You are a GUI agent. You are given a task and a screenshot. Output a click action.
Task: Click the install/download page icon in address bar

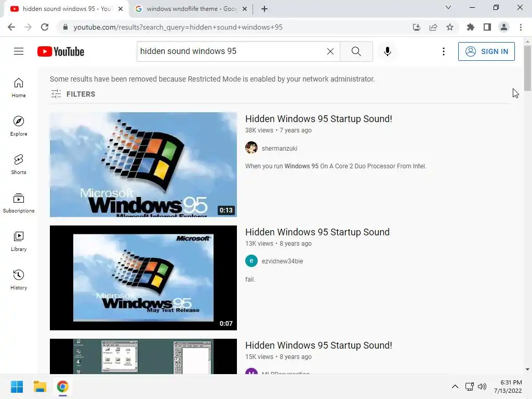coord(417,27)
